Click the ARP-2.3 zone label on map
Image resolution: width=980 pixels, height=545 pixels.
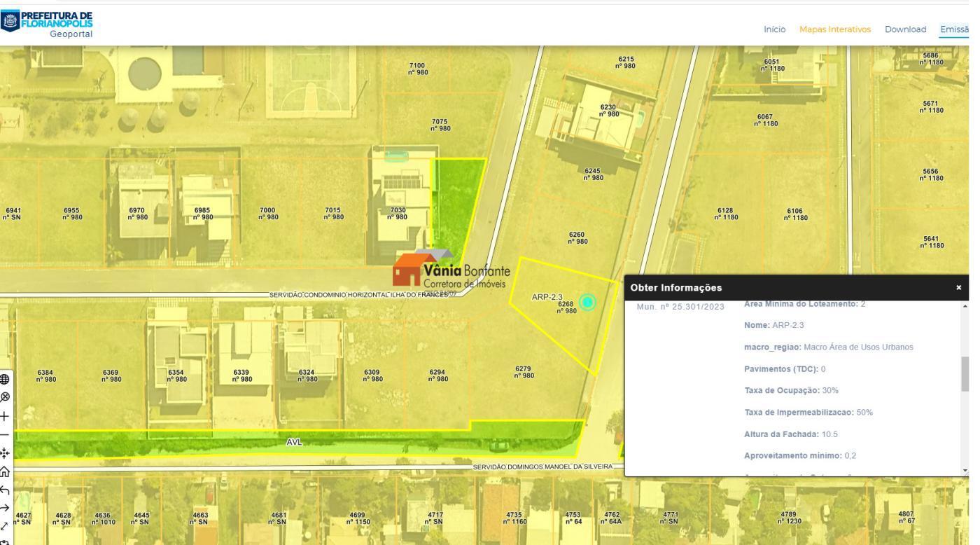pos(547,297)
